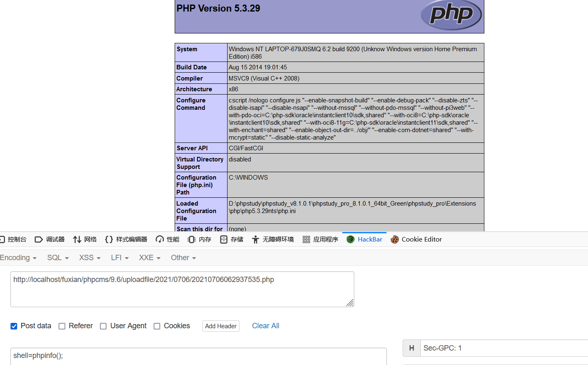Open the Console devtools icon
The width and height of the screenshot is (588, 365).
tap(2, 239)
